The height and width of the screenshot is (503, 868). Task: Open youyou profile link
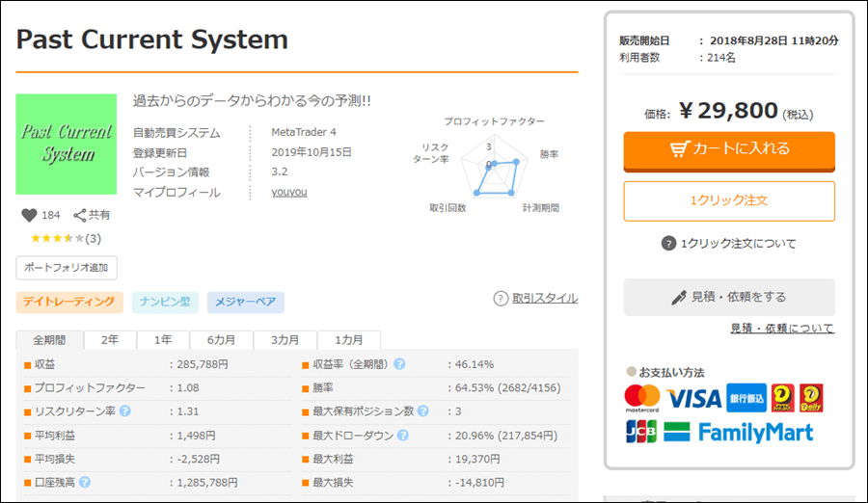tap(289, 192)
